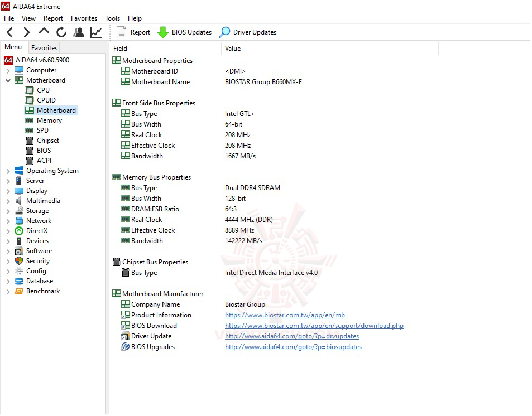Refresh the current page
This screenshot has height=416, width=532.
coord(61,32)
